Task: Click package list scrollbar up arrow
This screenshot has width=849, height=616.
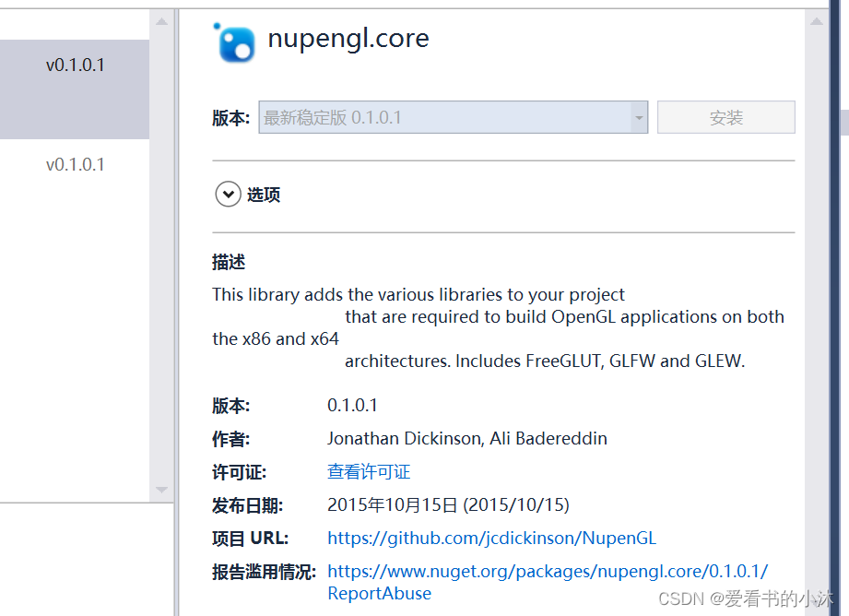Action: pos(161,22)
